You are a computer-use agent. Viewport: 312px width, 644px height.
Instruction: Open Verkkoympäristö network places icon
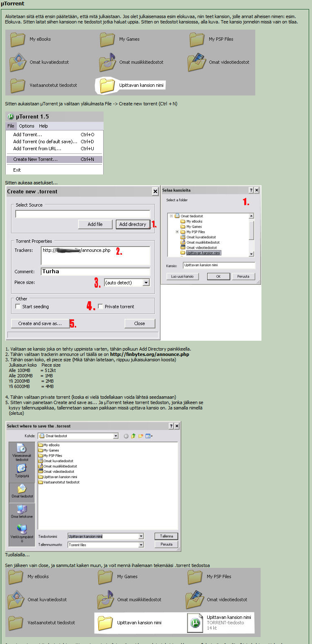(22, 529)
